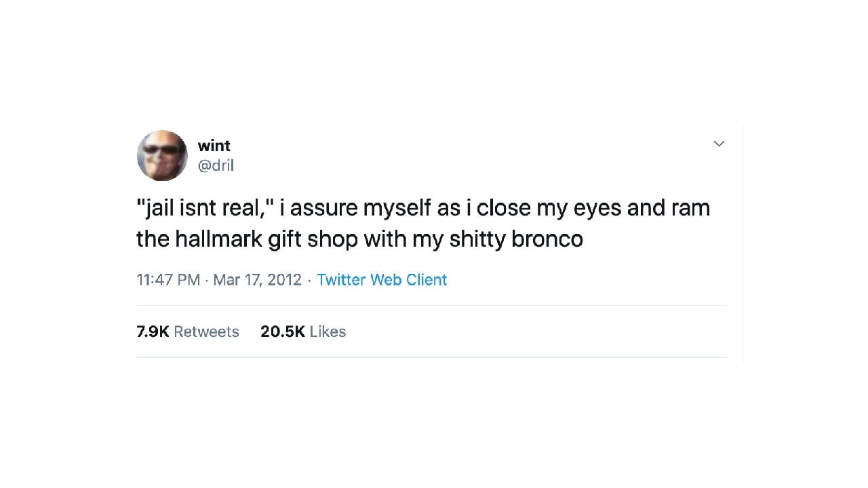Open the tweet options chevron menu
Image resolution: width=868 pixels, height=488 pixels.
719,144
